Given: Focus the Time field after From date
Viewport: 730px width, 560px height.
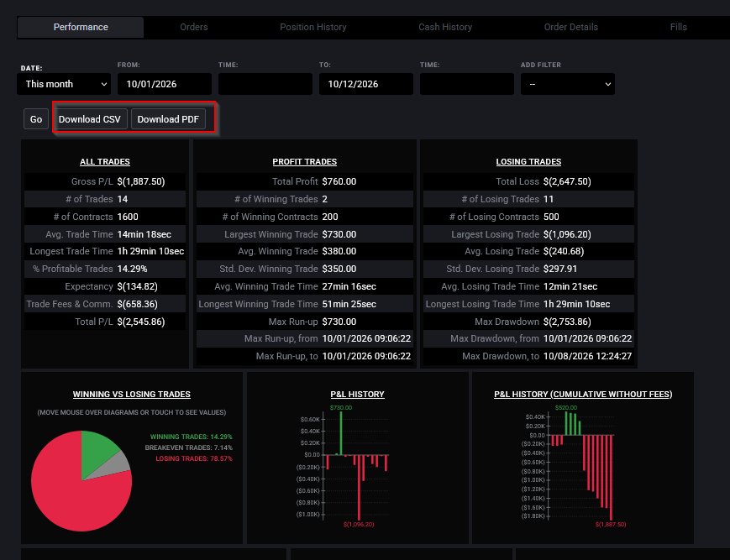Looking at the screenshot, I should click(x=265, y=84).
